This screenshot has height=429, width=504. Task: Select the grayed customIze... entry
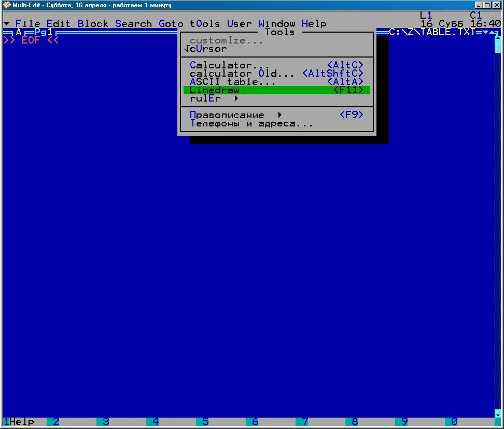pyautogui.click(x=277, y=40)
